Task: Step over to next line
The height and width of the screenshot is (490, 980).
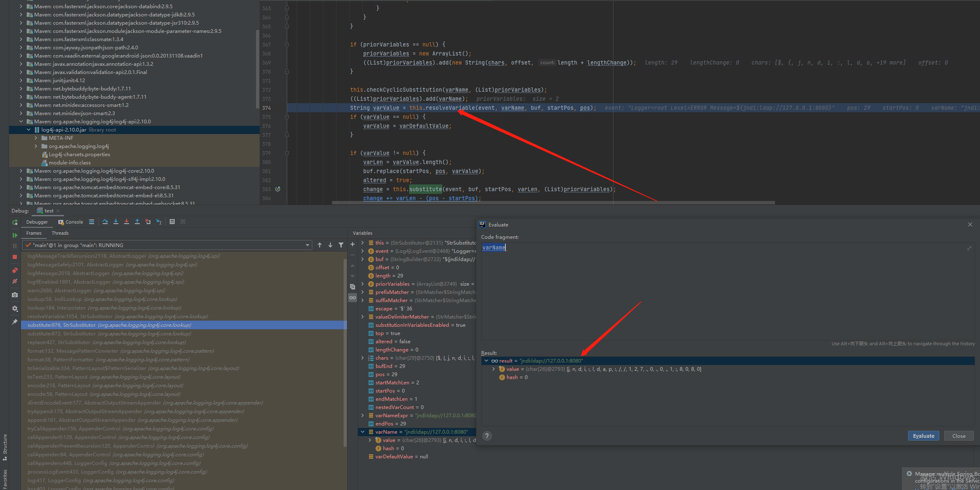Action: coord(105,222)
